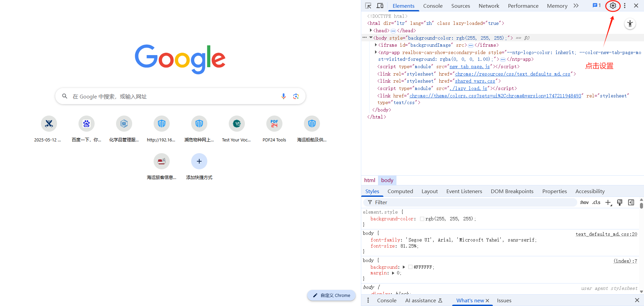Open the 化学品管理服 shortcut tile
644x306 pixels.
coord(124,129)
